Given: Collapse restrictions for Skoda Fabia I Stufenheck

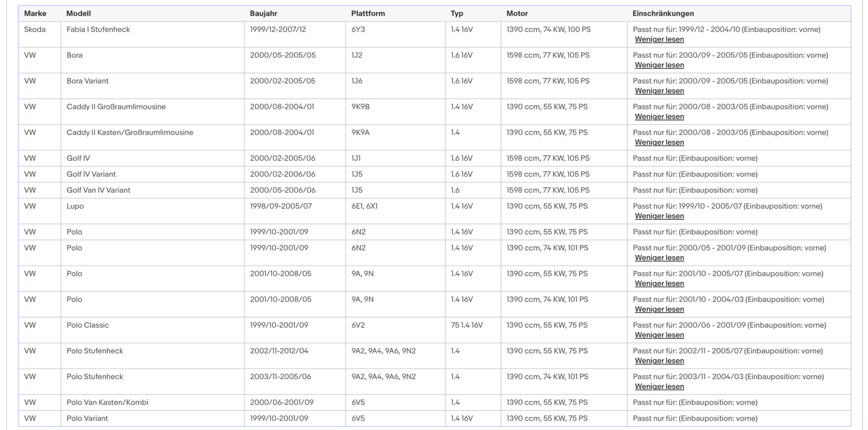Looking at the screenshot, I should [659, 39].
